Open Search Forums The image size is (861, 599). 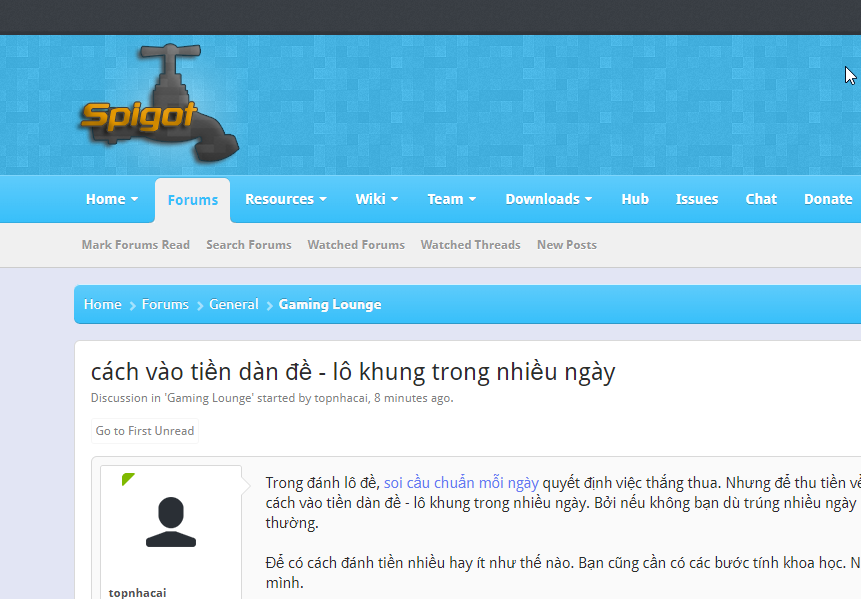pos(248,244)
